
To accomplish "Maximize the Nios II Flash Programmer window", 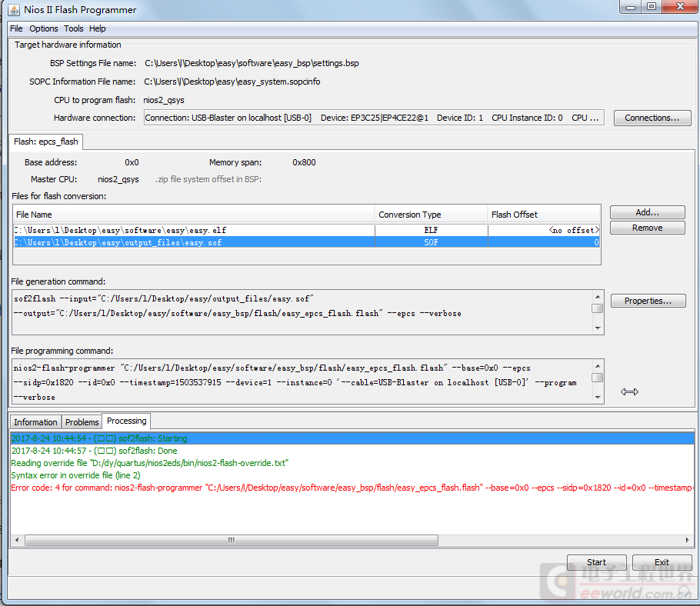I will [x=652, y=7].
